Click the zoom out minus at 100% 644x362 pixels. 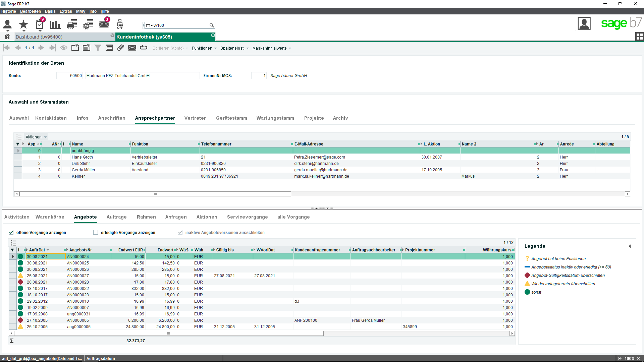tap(620, 358)
